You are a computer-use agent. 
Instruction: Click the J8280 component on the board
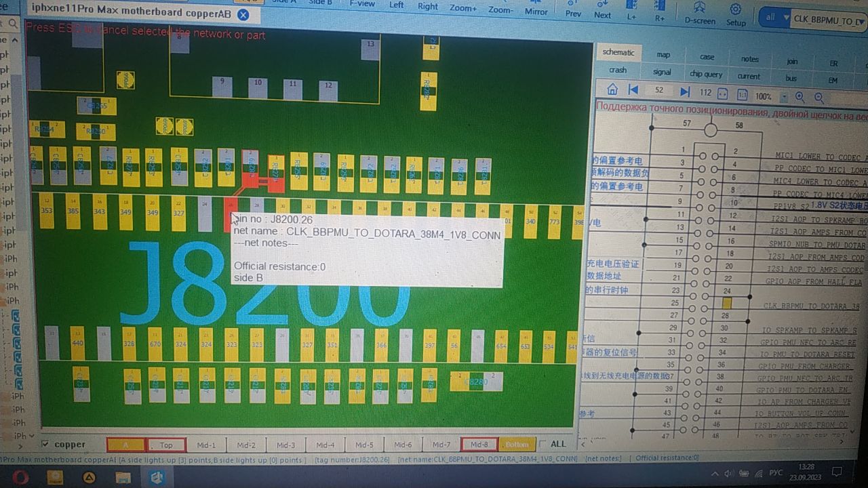(477, 382)
